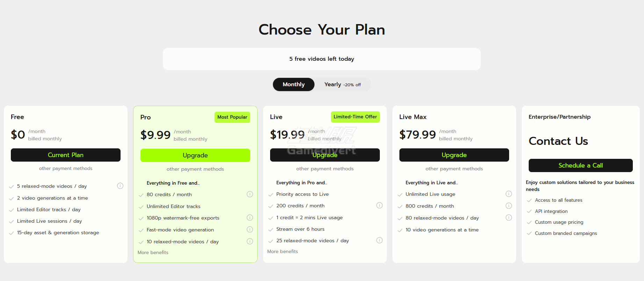
Task: Click info icon beside 5 relaxed-mode videos
Action: 120,186
